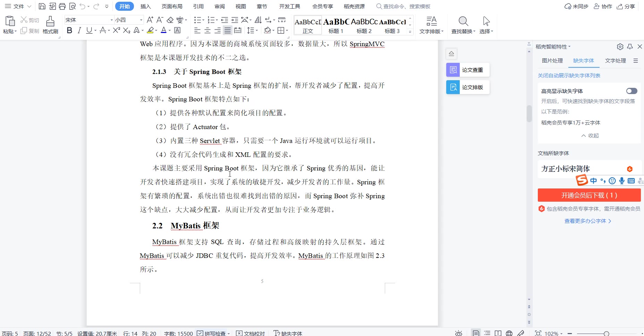Toggle the 高亮显示缺失字体 switch

pos(632,91)
